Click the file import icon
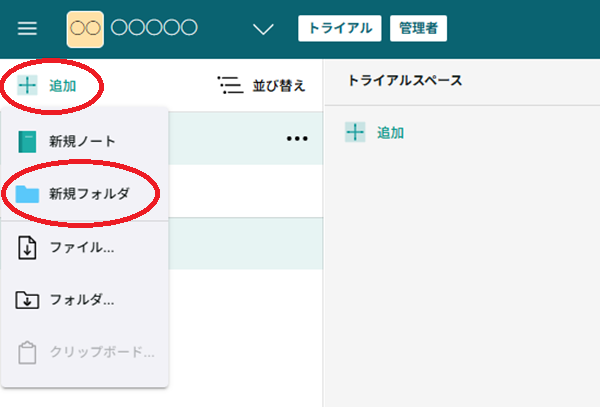Screen dimensions: 600x407 pos(28,247)
